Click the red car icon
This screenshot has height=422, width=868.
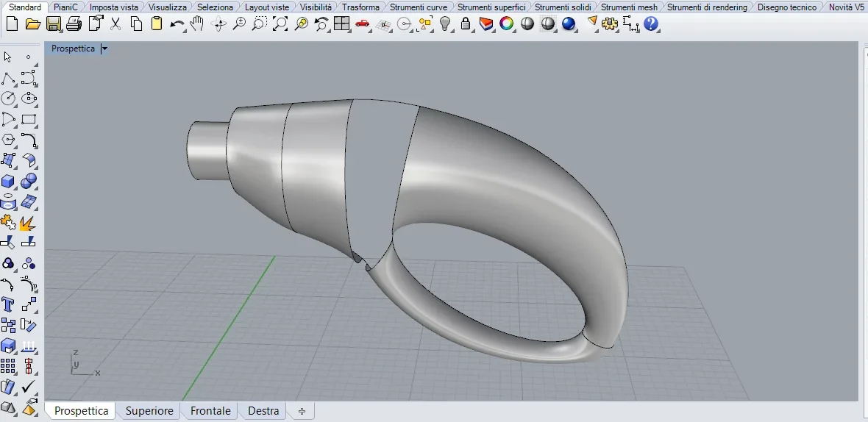click(363, 24)
